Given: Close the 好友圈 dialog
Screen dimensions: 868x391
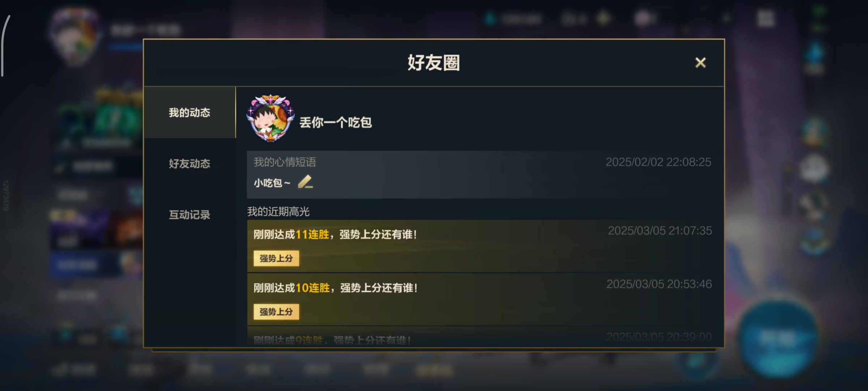Looking at the screenshot, I should [x=700, y=63].
